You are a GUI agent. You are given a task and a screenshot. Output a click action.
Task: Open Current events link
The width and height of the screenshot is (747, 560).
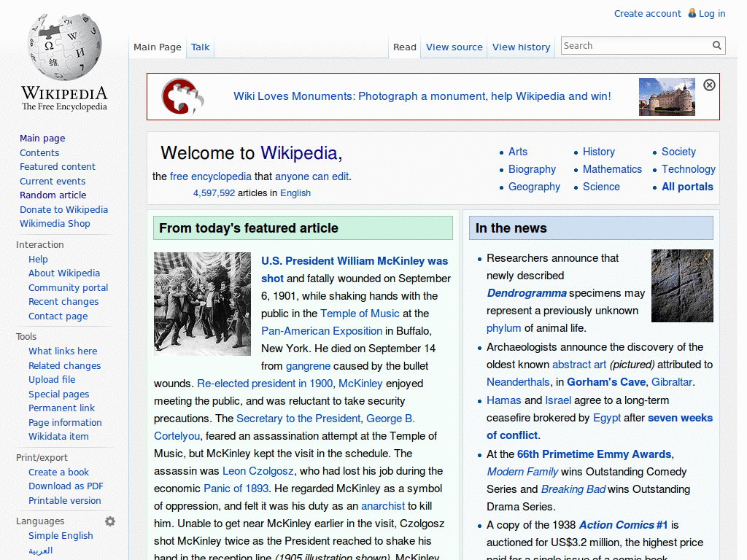(x=53, y=181)
